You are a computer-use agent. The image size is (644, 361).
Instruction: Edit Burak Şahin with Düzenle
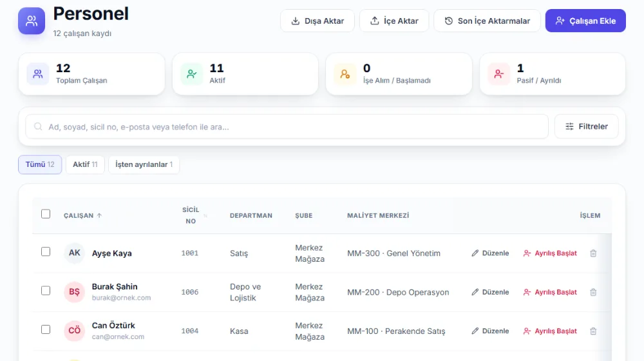click(490, 292)
